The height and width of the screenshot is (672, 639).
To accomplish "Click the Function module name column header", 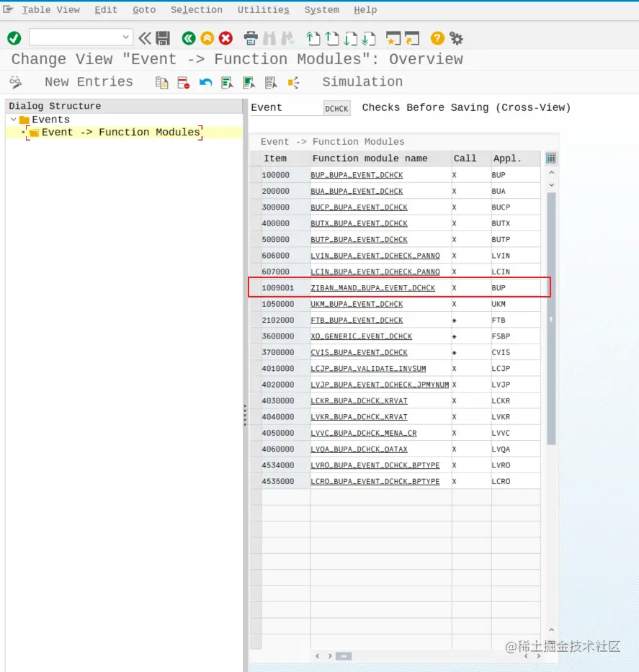I will coord(380,158).
